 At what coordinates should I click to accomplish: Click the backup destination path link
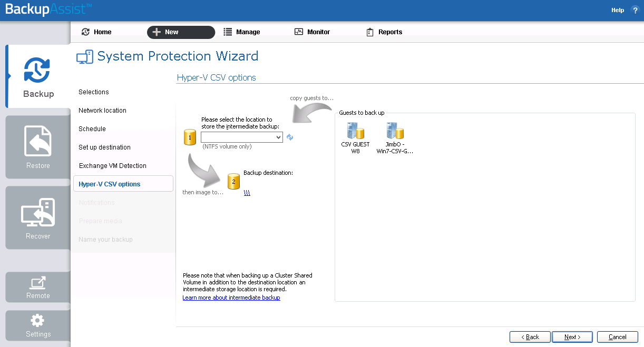[247, 193]
